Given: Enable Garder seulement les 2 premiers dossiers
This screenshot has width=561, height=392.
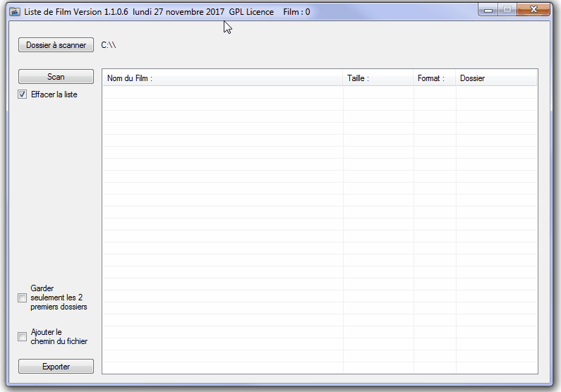Looking at the screenshot, I should pyautogui.click(x=22, y=298).
